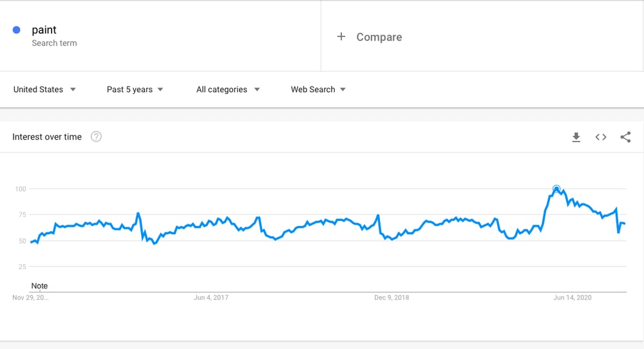644x349 pixels.
Task: Click the Search term subtitle under paint
Action: coord(54,43)
